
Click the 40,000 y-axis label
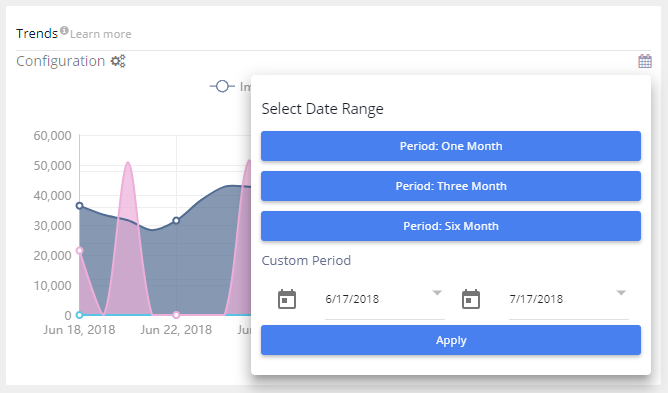click(x=52, y=196)
